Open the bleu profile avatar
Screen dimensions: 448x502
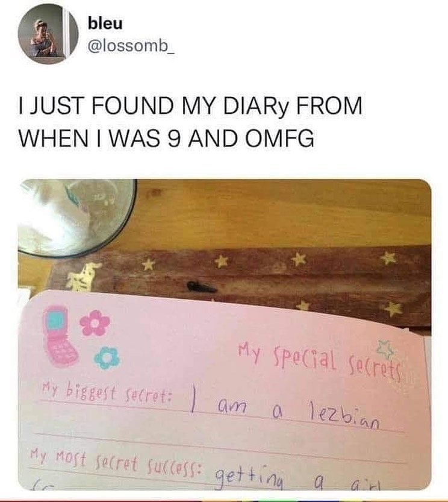pos(48,34)
